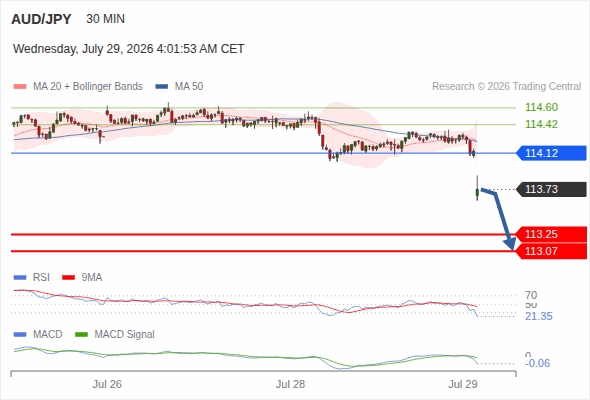Click the blue 114.12 pivot price tag
The height and width of the screenshot is (400, 590).
coord(551,153)
